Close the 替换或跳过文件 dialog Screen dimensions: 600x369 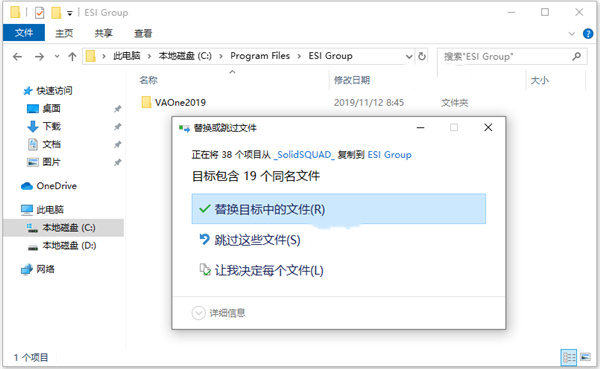coord(488,127)
